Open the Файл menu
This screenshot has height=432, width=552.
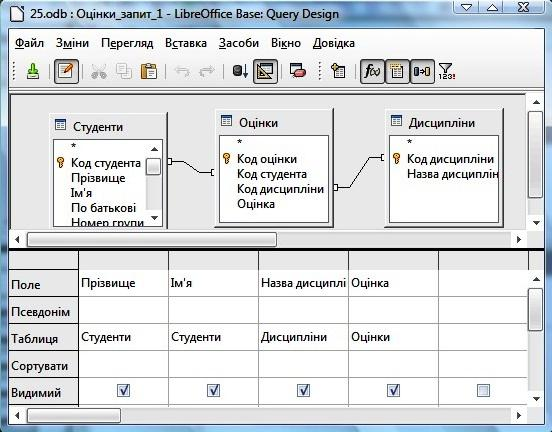coord(29,43)
